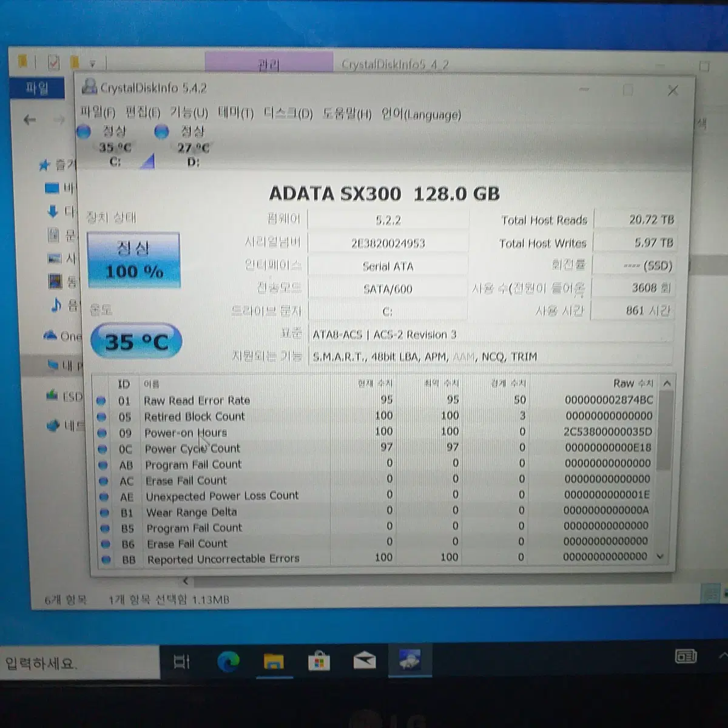Viewport: 728px width, 728px height.
Task: Click the serial number field 2E3820024953
Action: [388, 243]
